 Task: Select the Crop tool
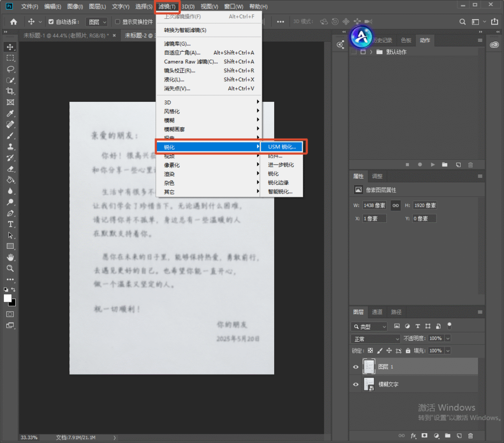[x=10, y=91]
